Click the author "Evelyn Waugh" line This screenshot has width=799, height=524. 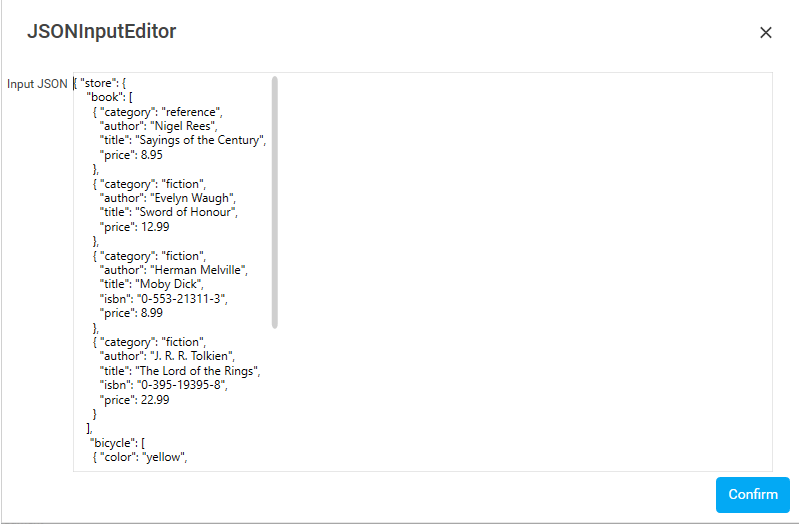pos(168,198)
